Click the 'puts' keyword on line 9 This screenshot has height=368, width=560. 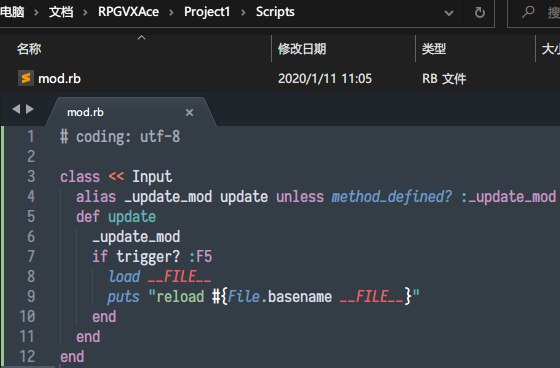pos(123,297)
